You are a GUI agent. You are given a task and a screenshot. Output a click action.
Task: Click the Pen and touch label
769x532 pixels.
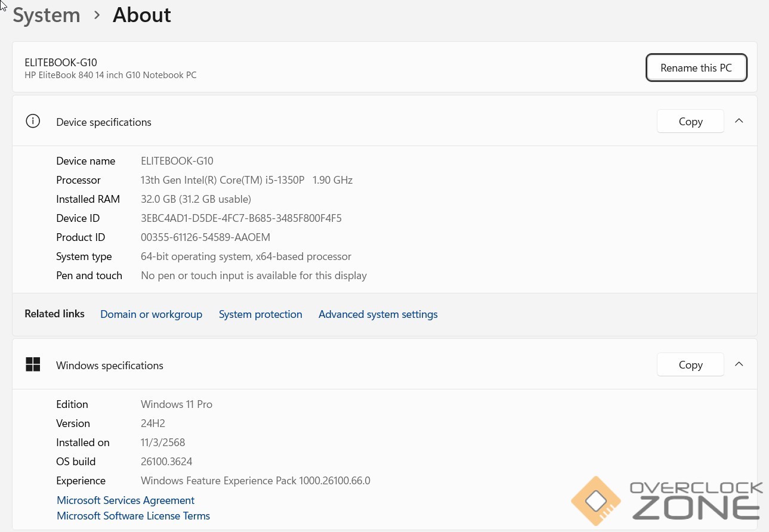point(89,276)
